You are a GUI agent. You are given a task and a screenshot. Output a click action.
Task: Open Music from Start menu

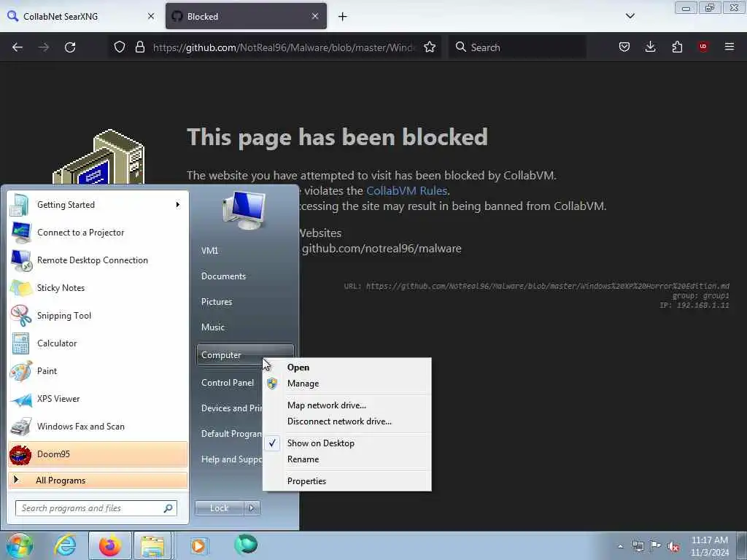(x=213, y=327)
